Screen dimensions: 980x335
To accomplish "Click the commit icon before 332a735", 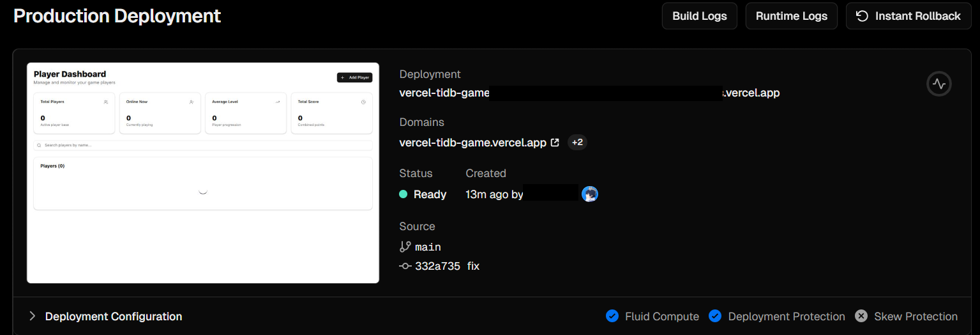I will [405, 266].
